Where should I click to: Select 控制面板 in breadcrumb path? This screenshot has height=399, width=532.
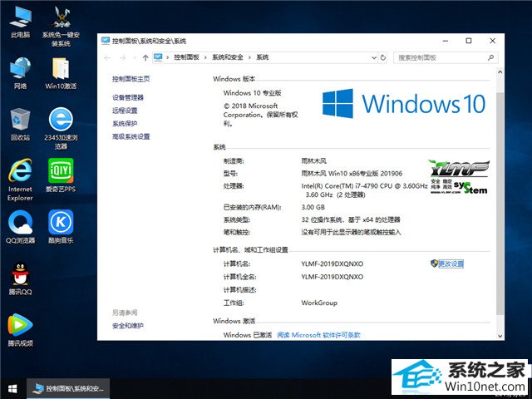pos(186,57)
